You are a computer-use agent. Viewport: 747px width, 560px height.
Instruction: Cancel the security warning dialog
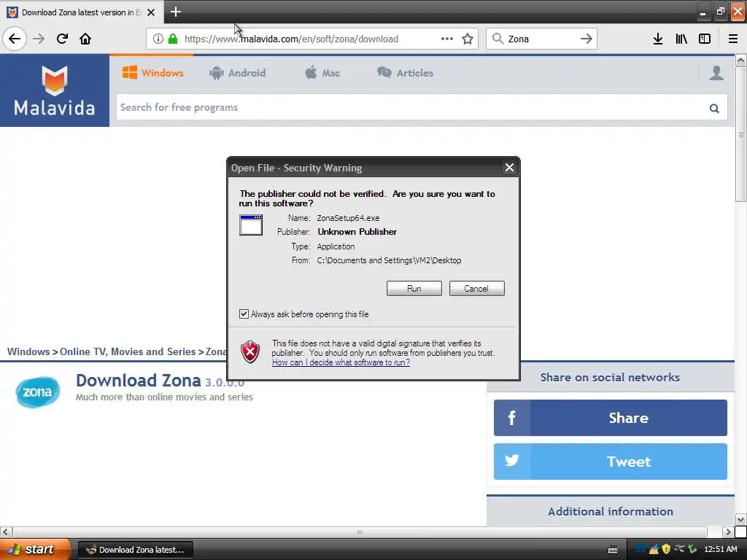[476, 289]
